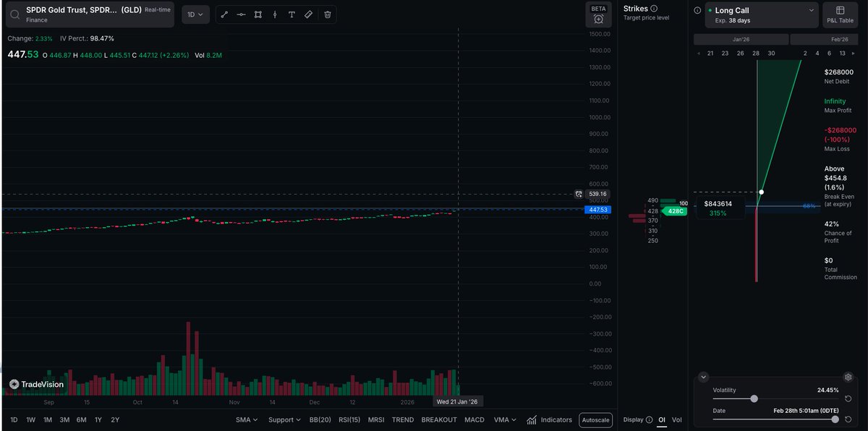Screen dimensions: 868x431
Task: Select the 3M time range
Action: pos(64,419)
